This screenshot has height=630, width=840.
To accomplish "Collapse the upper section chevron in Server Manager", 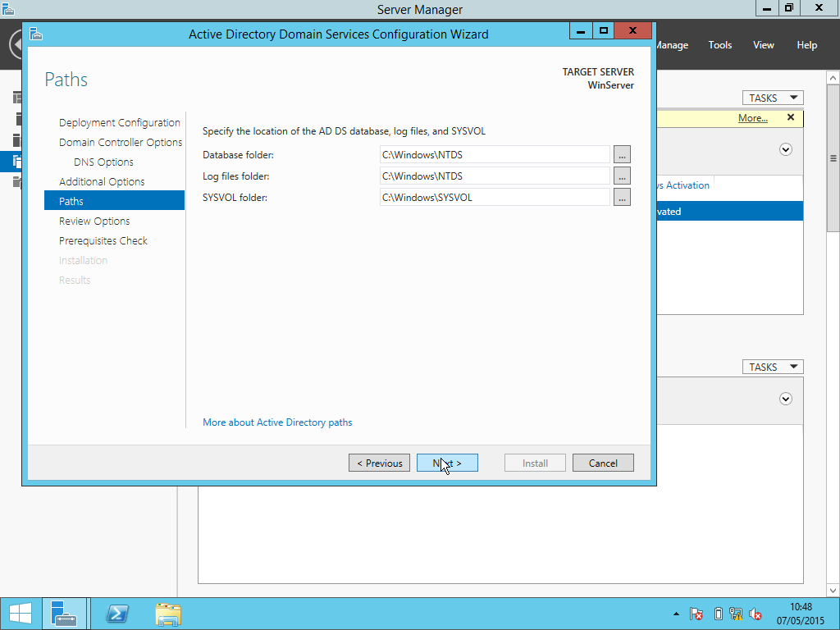I will (785, 149).
